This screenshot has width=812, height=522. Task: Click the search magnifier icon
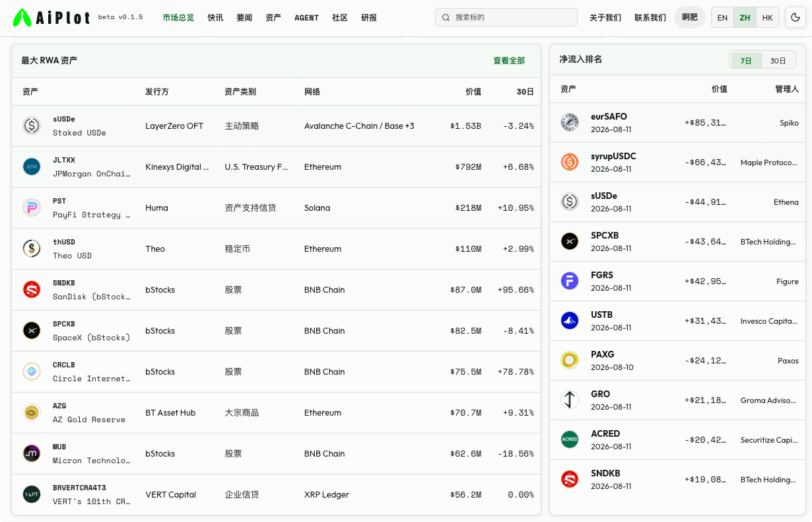446,17
